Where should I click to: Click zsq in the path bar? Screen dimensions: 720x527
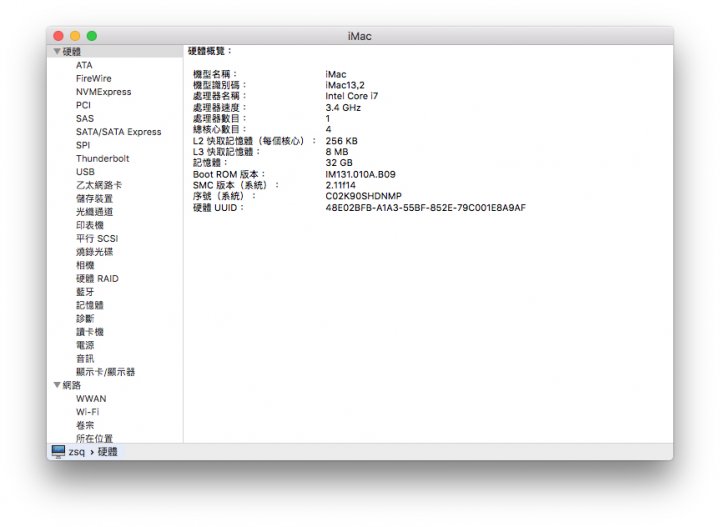pyautogui.click(x=77, y=452)
